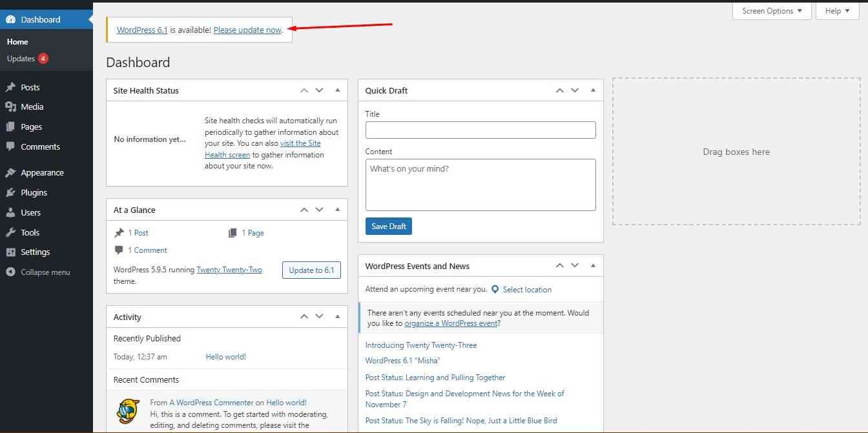The width and height of the screenshot is (868, 433).
Task: Click the Quick Draft Title field
Action: point(480,130)
